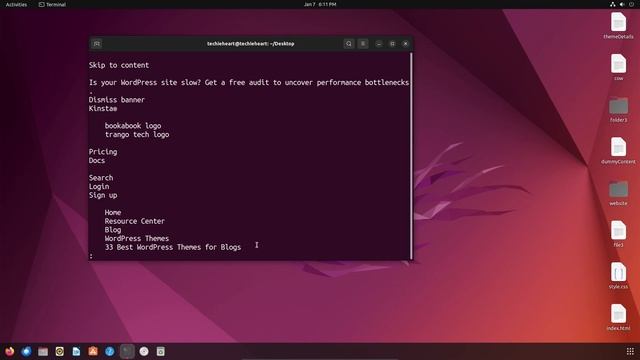Image resolution: width=640 pixels, height=360 pixels.
Task: Select the folder3 folder on desktop
Action: click(618, 109)
